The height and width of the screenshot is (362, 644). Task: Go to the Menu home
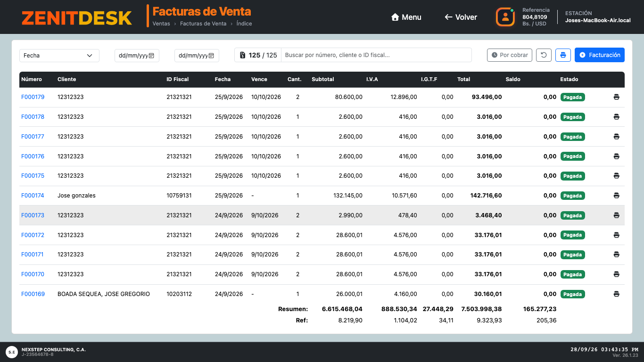click(x=406, y=17)
